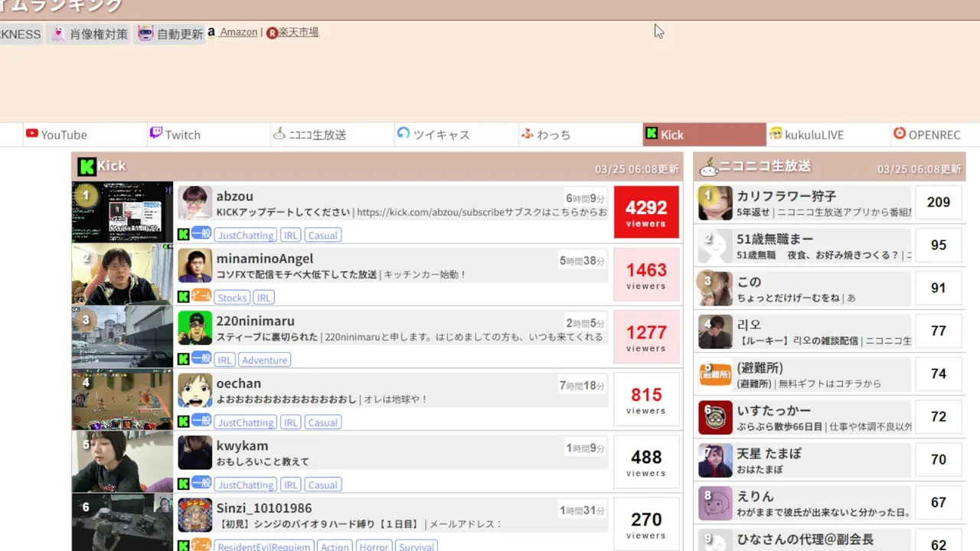The width and height of the screenshot is (980, 551).
Task: Click えりん's purple avatar icon
Action: [x=716, y=503]
